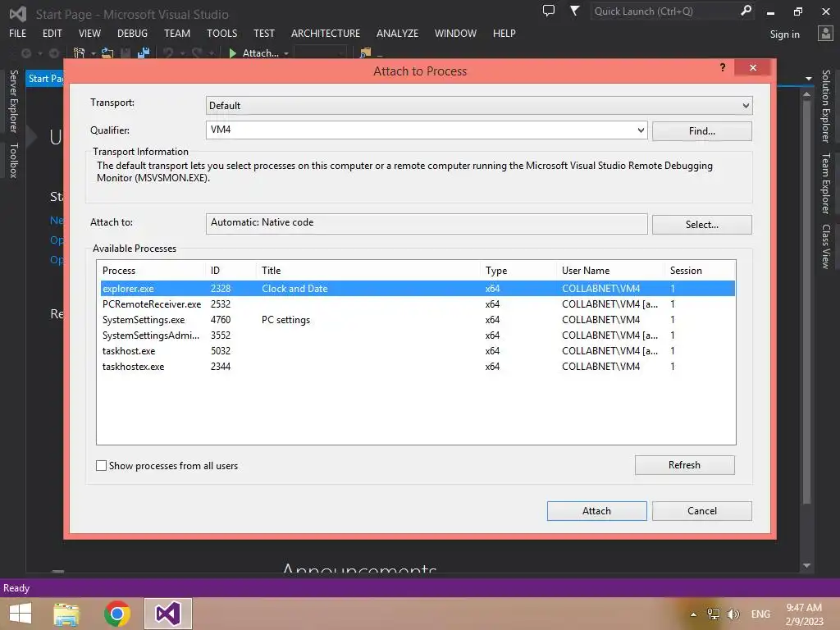840x630 pixels.
Task: Open the FILE menu
Action: [x=18, y=33]
